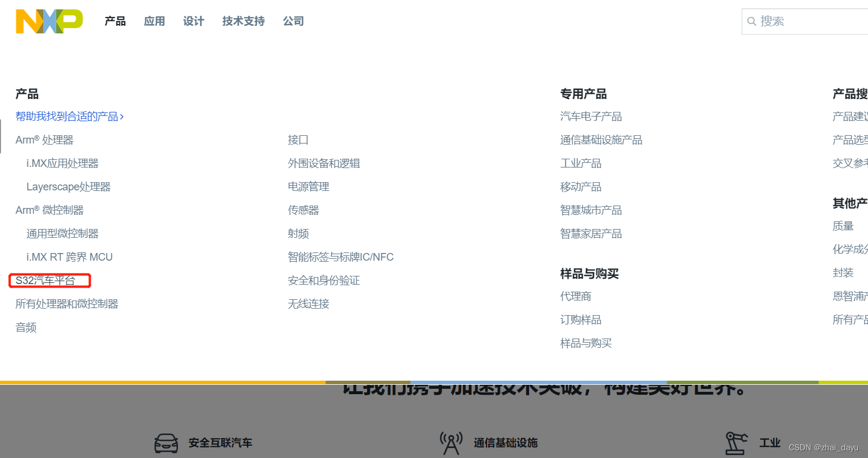The width and height of the screenshot is (868, 458).
Task: Open 智慧家居产品 link
Action: click(x=591, y=234)
